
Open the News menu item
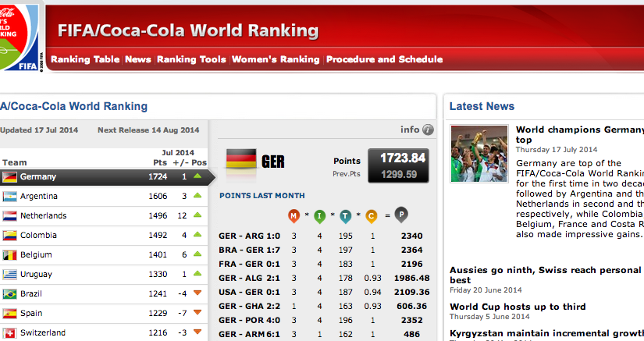(138, 59)
